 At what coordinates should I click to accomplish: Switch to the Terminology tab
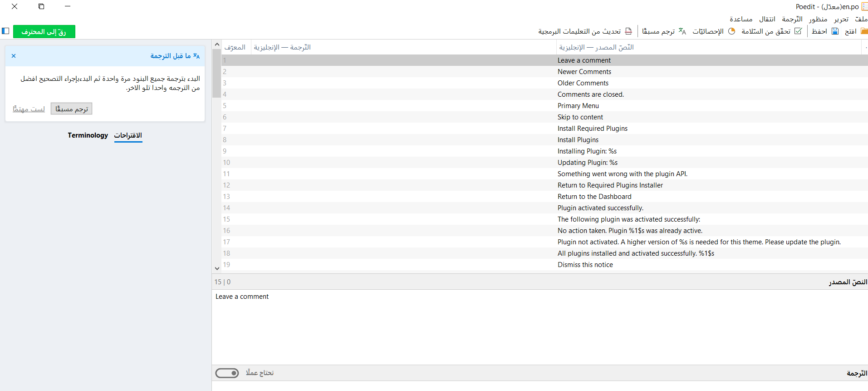click(x=88, y=135)
